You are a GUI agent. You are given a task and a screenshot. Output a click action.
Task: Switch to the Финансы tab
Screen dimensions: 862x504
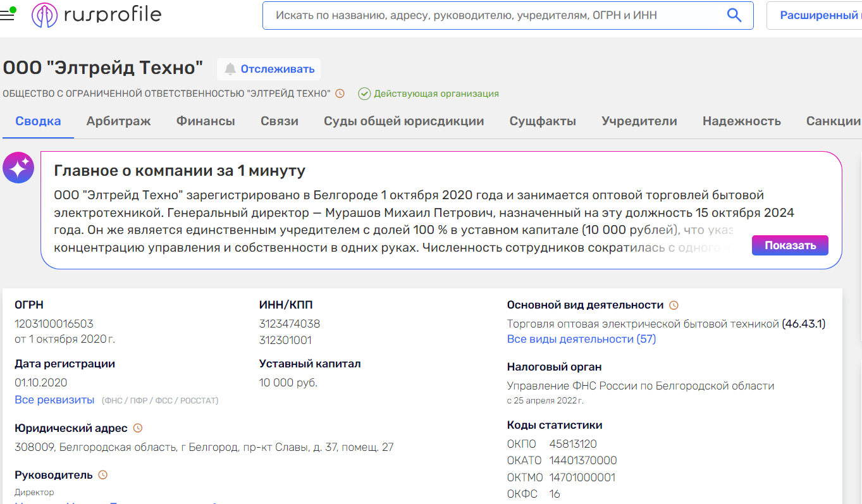point(205,120)
